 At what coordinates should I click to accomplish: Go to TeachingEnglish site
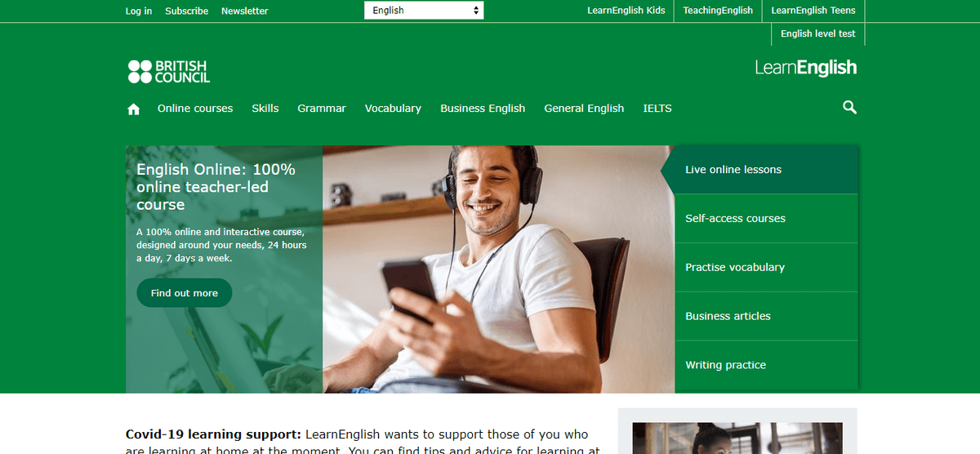(x=718, y=11)
